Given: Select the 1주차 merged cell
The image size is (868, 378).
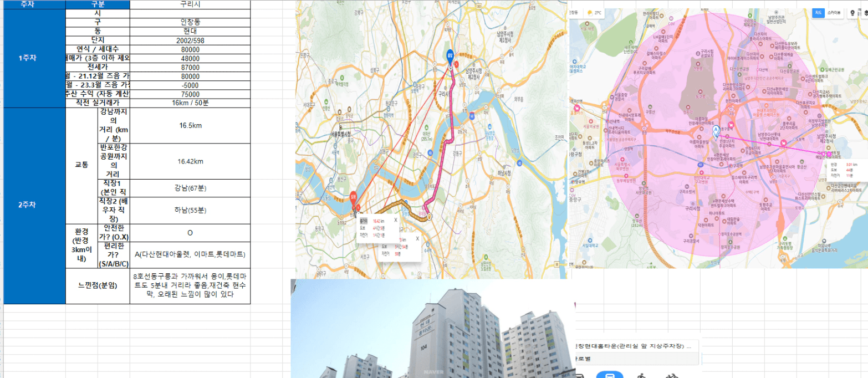Looking at the screenshot, I should pyautogui.click(x=34, y=58).
